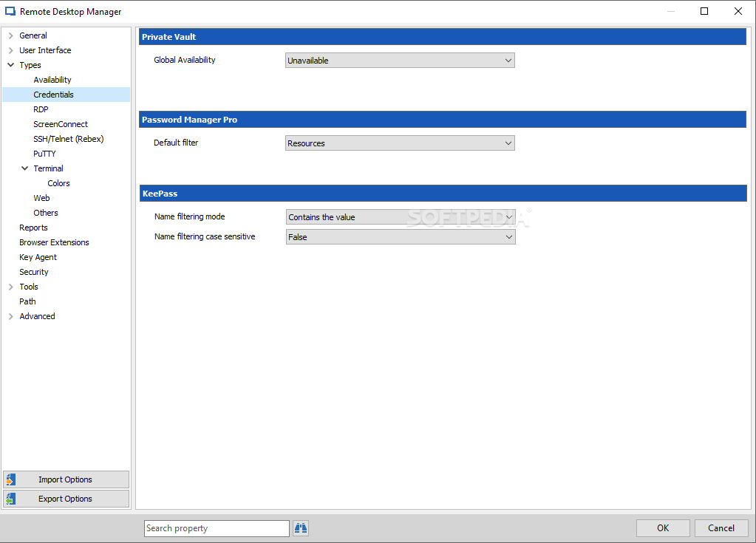Expand the Tools tree node
756x543 pixels.
(x=10, y=287)
